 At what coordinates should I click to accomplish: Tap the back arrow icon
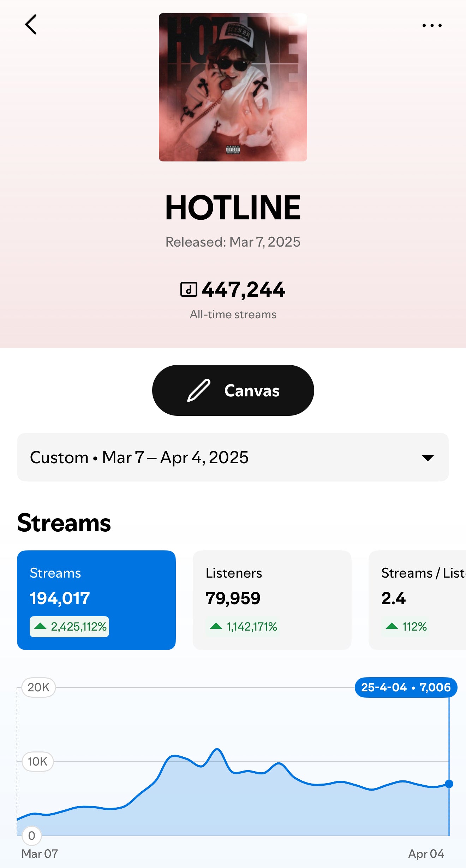(31, 25)
